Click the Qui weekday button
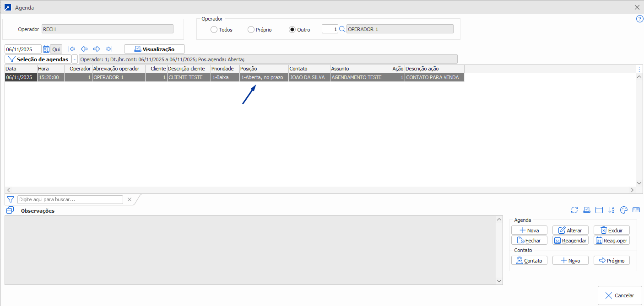This screenshot has height=306, width=644. [x=56, y=49]
